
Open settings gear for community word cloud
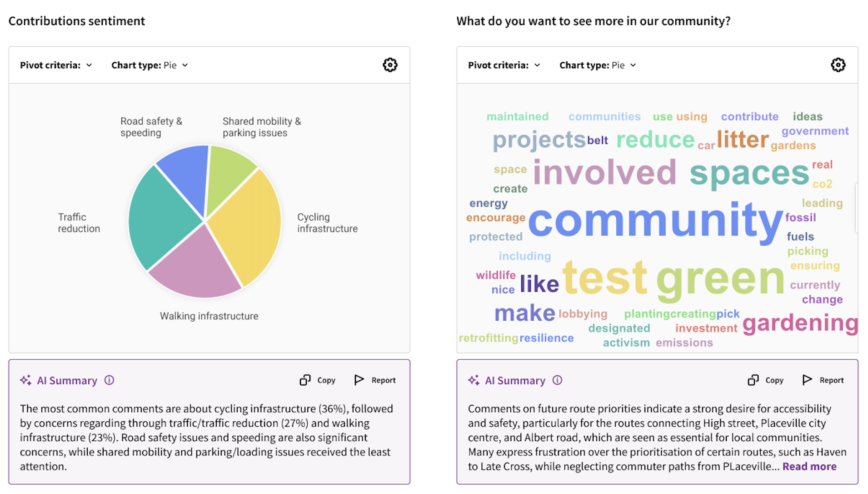[838, 65]
